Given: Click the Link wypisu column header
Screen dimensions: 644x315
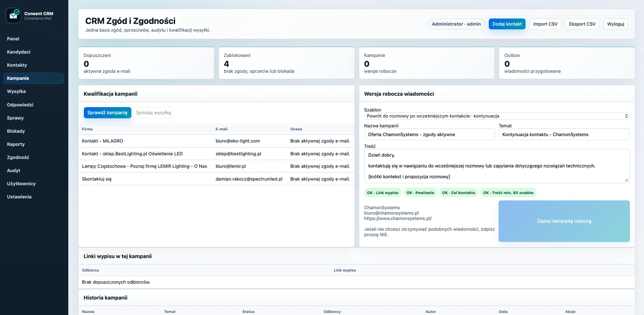Looking at the screenshot, I should click(345, 270).
